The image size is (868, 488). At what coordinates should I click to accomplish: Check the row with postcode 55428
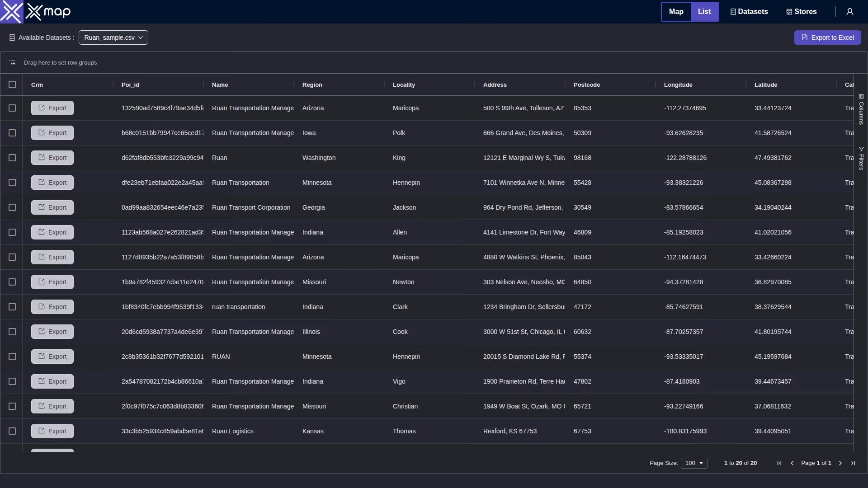coord(12,183)
